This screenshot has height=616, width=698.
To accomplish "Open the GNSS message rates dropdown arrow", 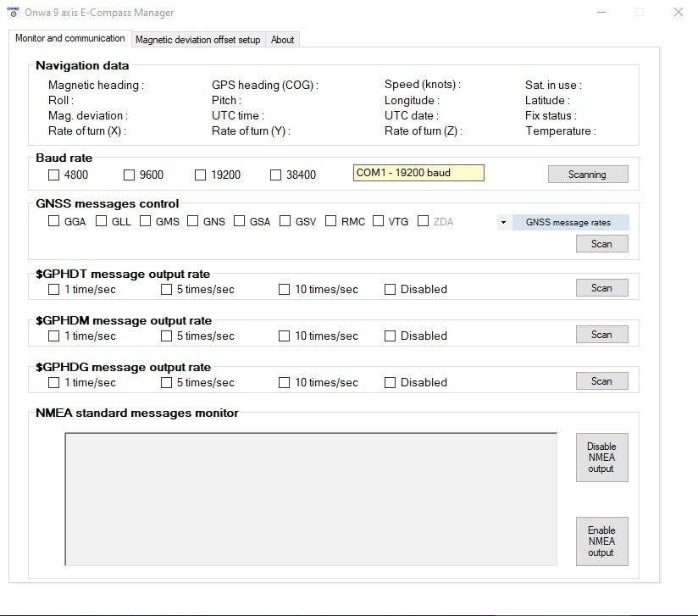I will click(x=503, y=222).
